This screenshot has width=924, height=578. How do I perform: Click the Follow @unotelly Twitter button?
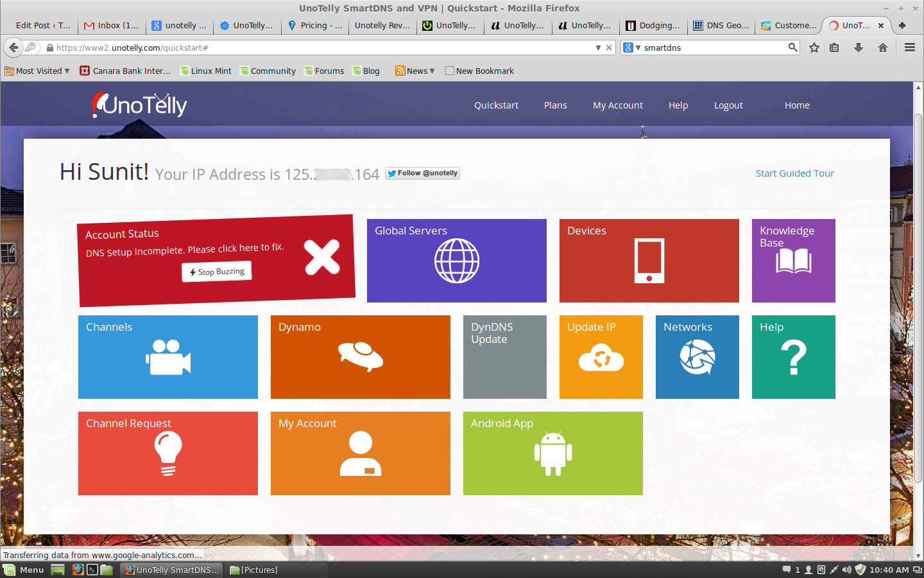[422, 173]
